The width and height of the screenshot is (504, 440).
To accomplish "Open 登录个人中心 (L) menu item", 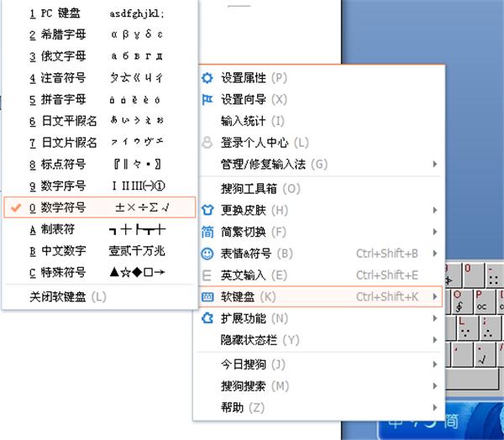I will [320, 143].
